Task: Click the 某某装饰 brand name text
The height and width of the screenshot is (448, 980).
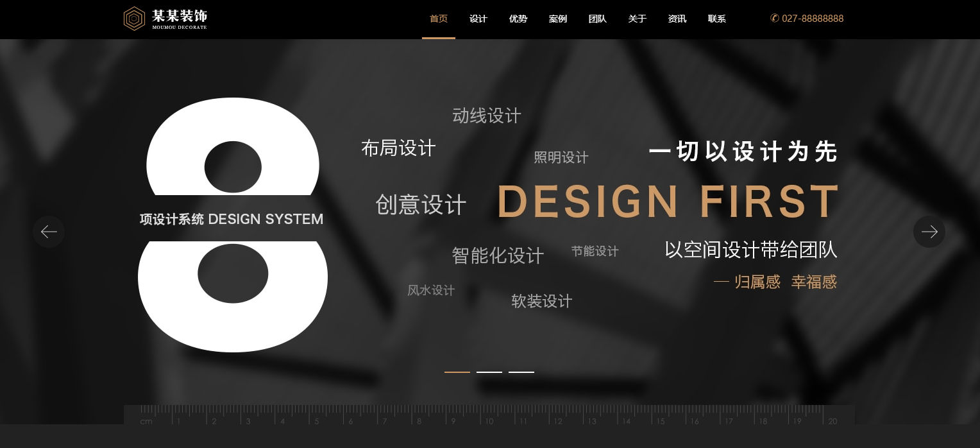Action: click(x=180, y=16)
